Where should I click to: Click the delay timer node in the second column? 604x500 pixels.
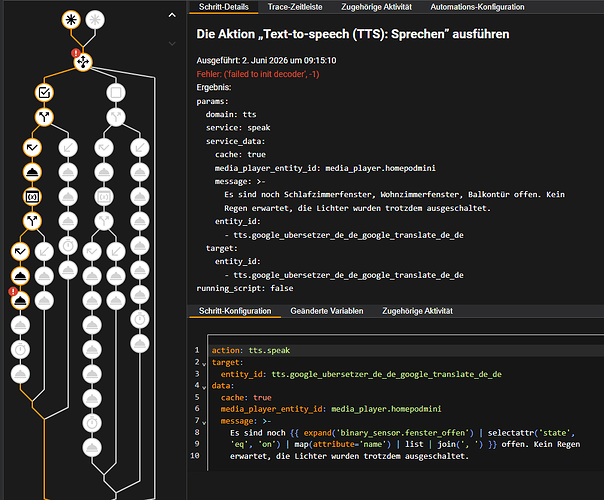[68, 246]
